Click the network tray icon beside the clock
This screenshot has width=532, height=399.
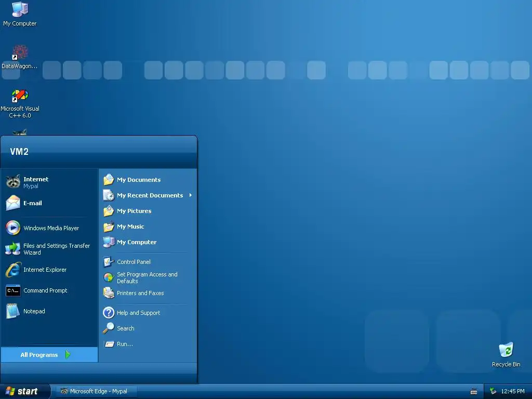click(x=493, y=391)
